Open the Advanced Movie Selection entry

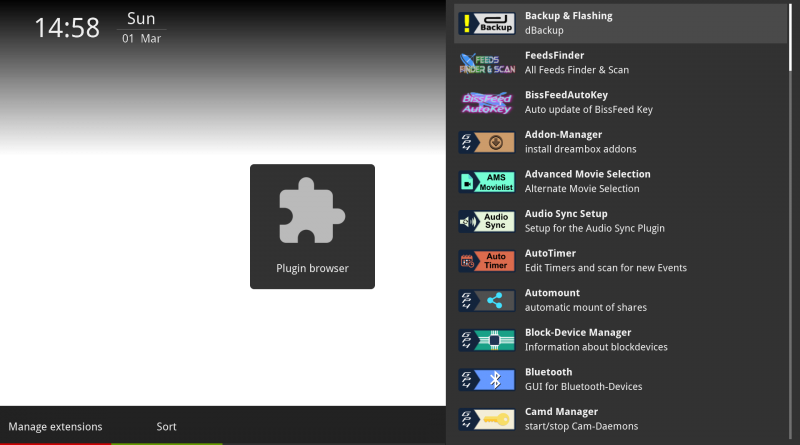(x=621, y=182)
